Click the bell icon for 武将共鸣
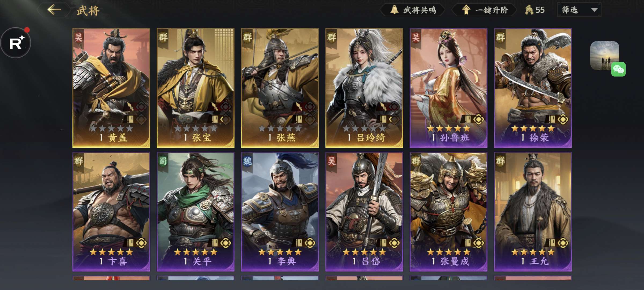644x290 pixels. pos(394,10)
